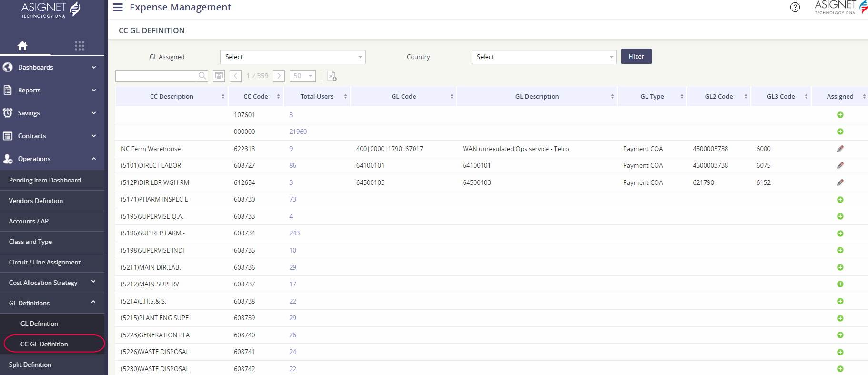Click the save layout toolbar icon
The image size is (868, 375).
219,76
